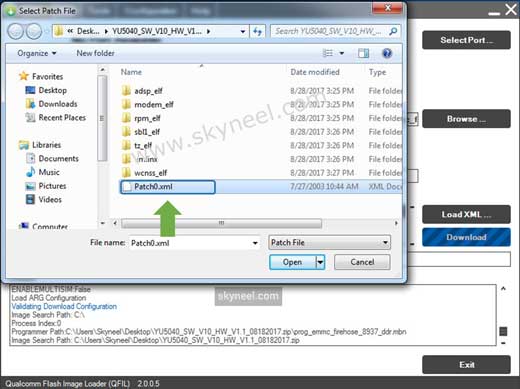
Task: Open the Organize menu
Action: (37, 53)
